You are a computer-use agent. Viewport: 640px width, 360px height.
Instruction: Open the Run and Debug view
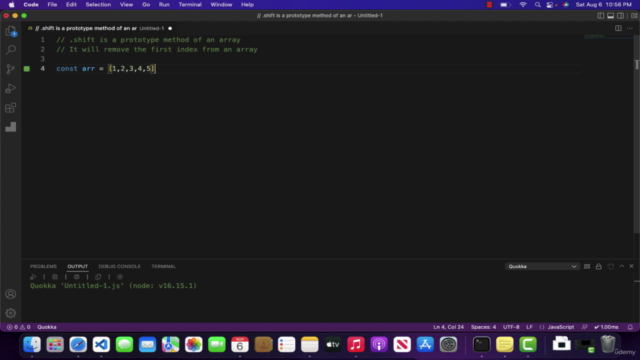pos(11,88)
